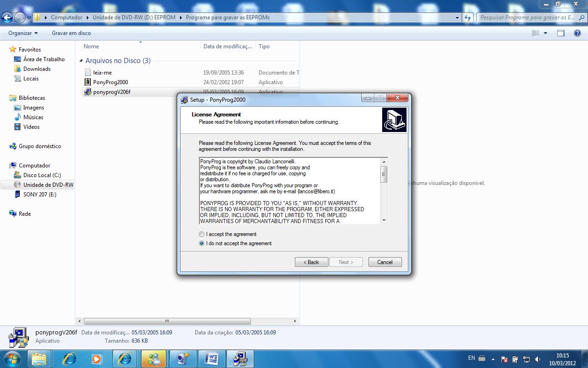This screenshot has width=588, height=368.
Task: Sort by Data de modificação column
Action: pos(228,46)
